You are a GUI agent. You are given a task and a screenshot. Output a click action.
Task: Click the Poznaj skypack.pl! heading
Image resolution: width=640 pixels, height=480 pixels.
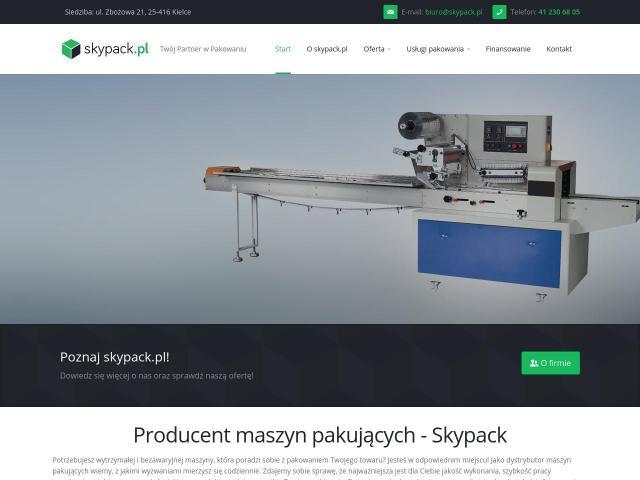coord(115,357)
